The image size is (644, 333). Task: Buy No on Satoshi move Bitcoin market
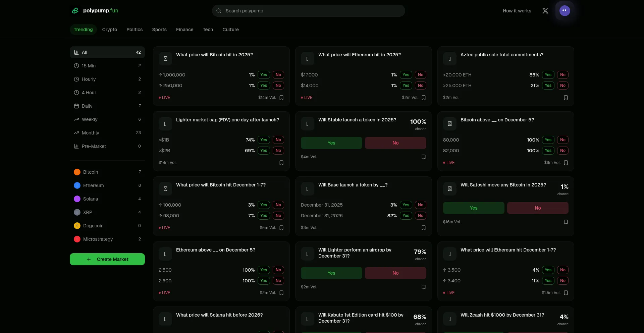(x=537, y=208)
